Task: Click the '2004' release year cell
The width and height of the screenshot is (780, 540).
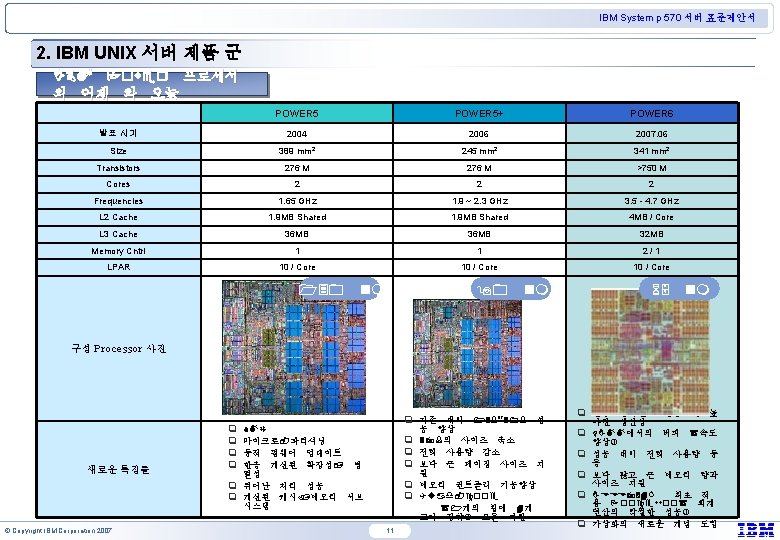Action: [x=296, y=134]
